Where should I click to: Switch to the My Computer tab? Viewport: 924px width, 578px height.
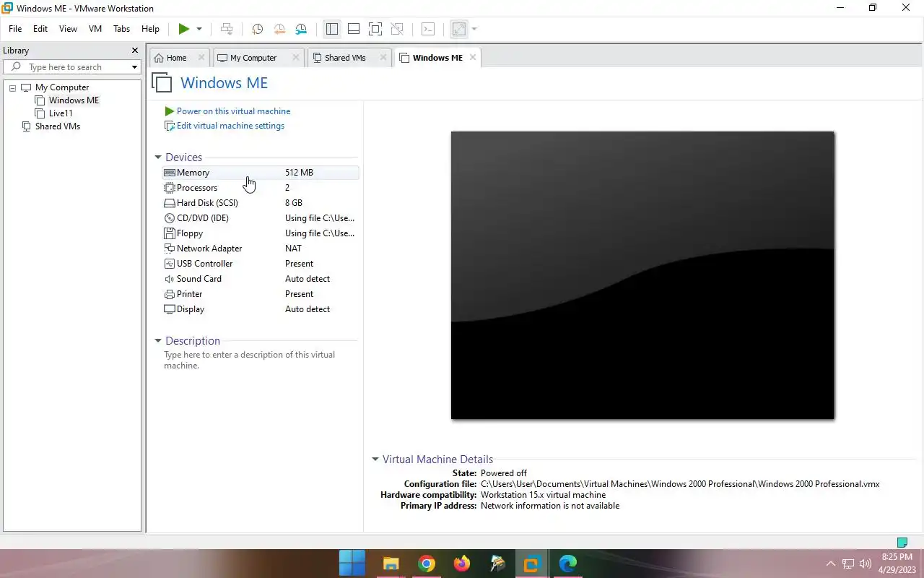coord(253,58)
